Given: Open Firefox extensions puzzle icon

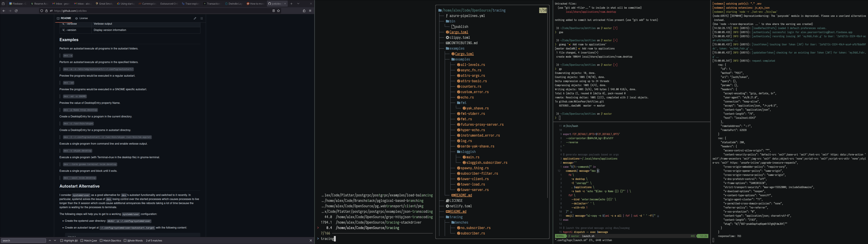Looking at the screenshot, I should 304,11.
